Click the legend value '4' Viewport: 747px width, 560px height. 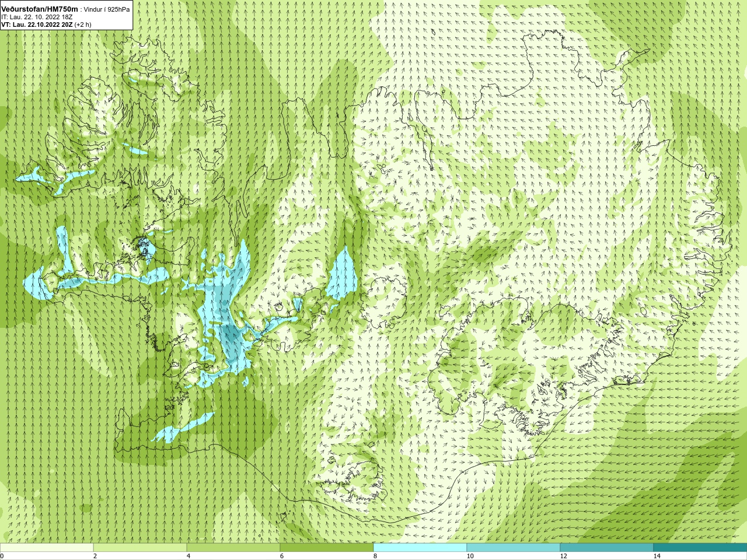189,556
